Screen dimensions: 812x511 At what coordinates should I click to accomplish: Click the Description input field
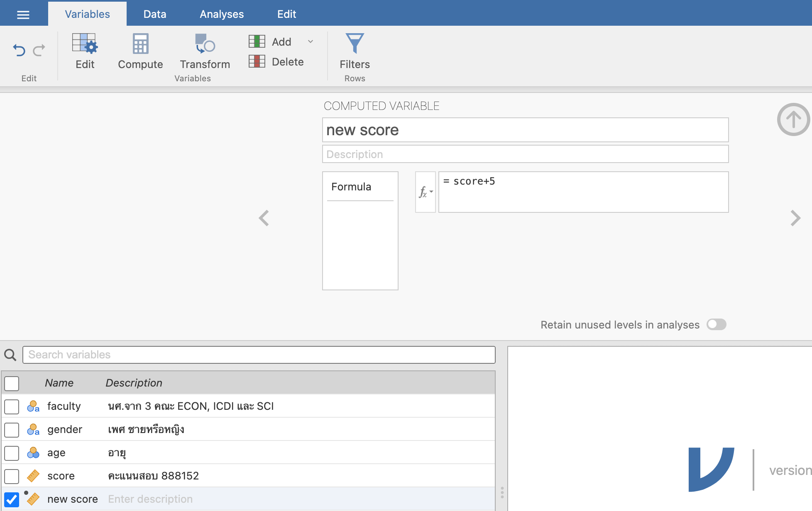pyautogui.click(x=525, y=154)
